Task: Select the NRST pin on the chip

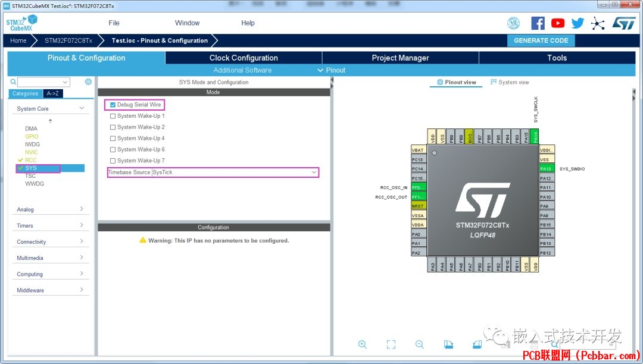Action: pos(419,206)
